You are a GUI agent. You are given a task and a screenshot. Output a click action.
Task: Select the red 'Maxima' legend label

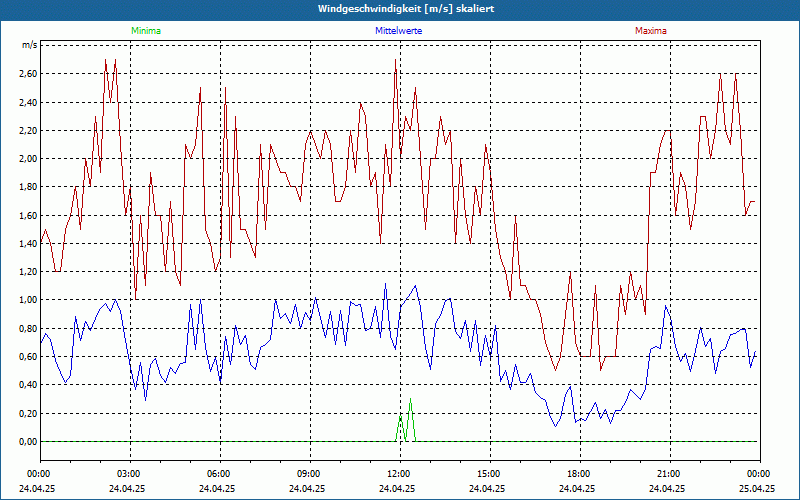tap(651, 31)
